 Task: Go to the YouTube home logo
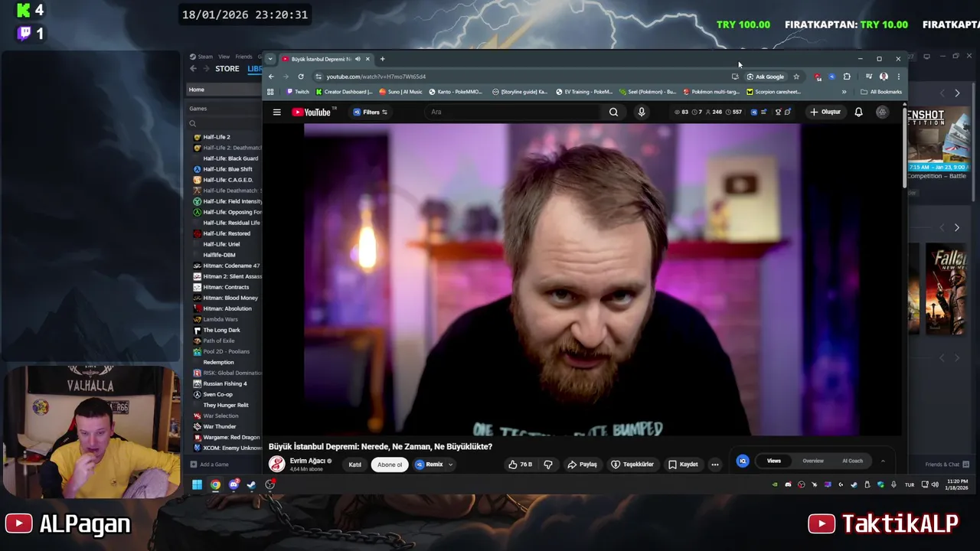[x=311, y=112]
